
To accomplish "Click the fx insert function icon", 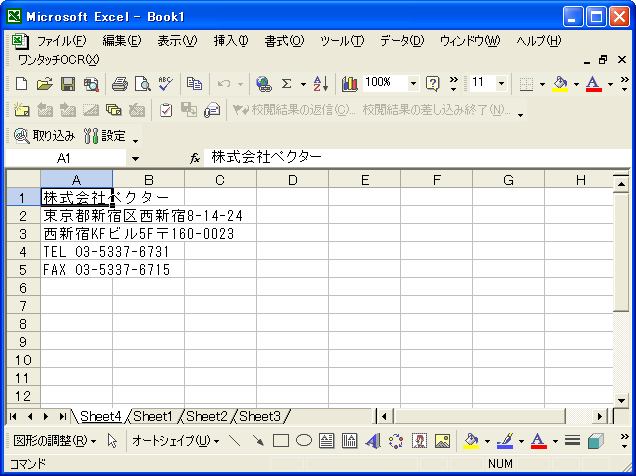I will (x=195, y=158).
